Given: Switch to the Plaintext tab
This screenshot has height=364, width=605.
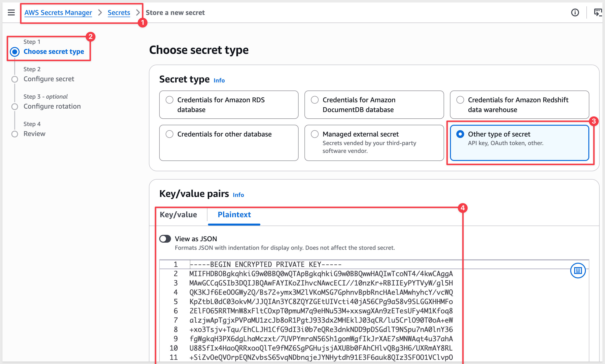Looking at the screenshot, I should click(234, 215).
